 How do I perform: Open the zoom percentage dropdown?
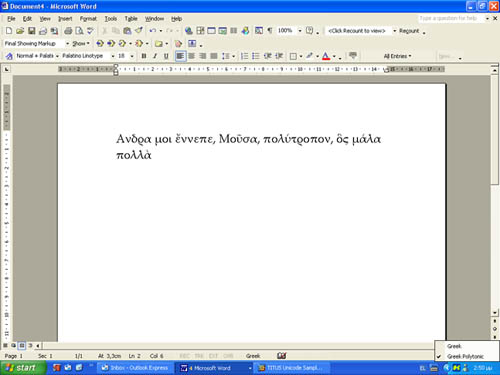coord(300,31)
